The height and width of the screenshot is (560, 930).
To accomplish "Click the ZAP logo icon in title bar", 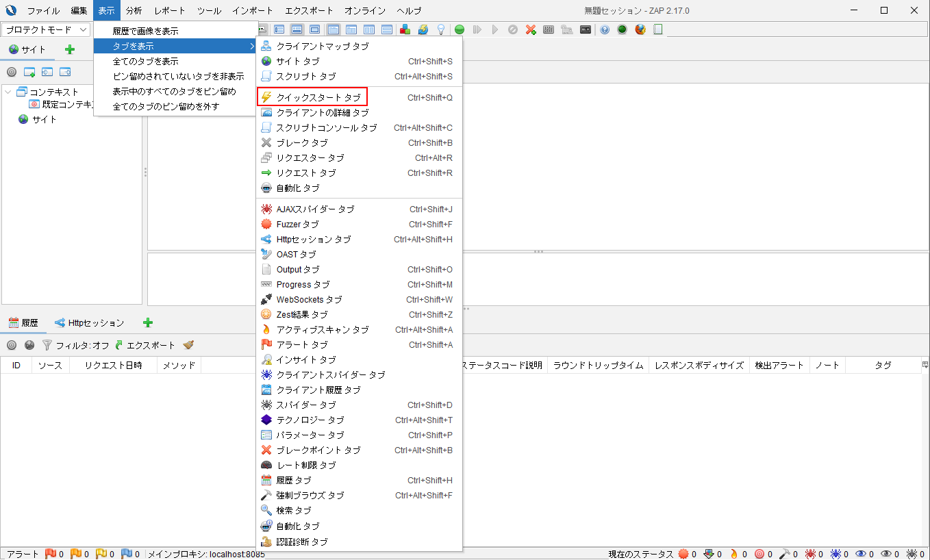I will [11, 10].
